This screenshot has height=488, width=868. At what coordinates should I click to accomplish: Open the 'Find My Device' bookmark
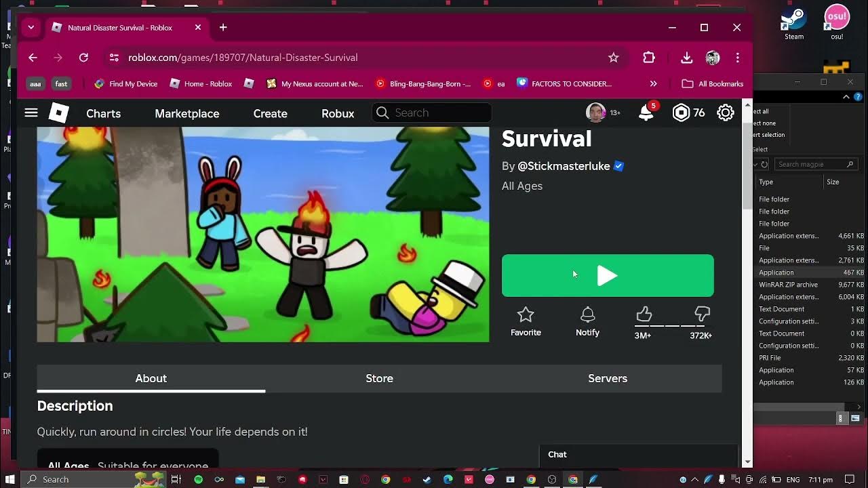(126, 83)
